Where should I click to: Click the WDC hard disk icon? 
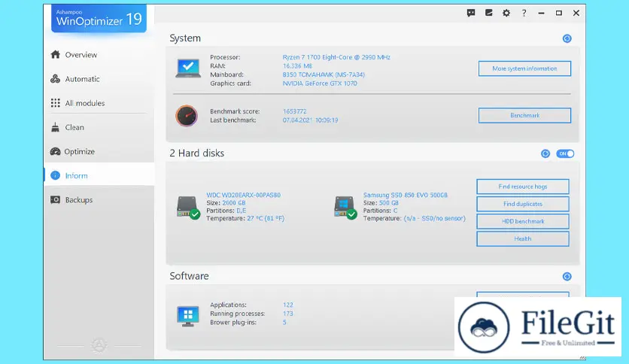(188, 208)
